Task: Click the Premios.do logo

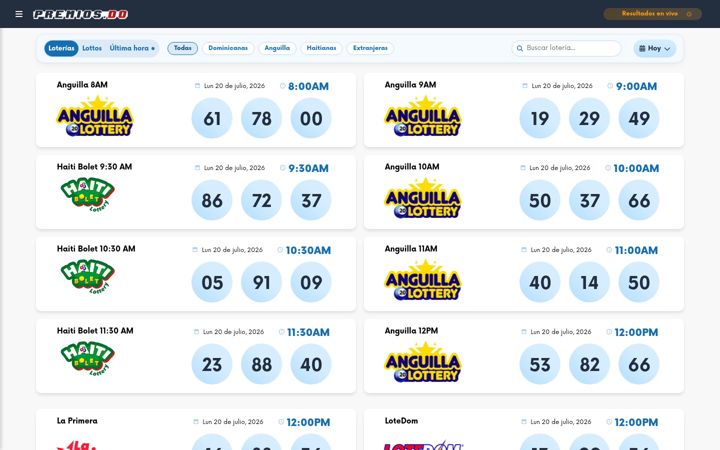Action: (x=80, y=14)
